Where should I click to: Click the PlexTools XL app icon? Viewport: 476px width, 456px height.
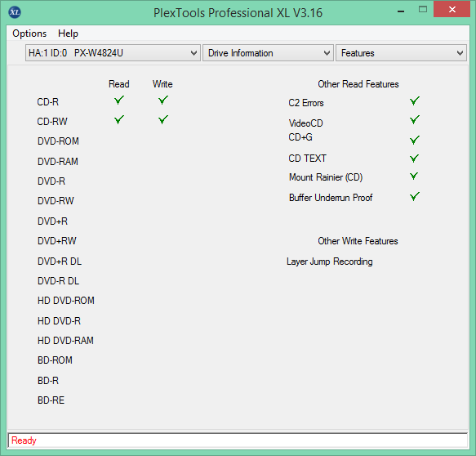(15, 12)
